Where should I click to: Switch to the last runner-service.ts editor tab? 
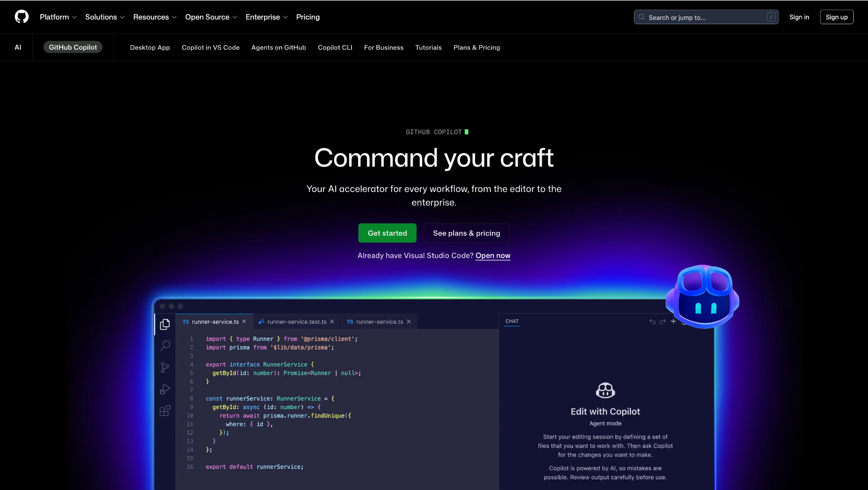pos(379,322)
